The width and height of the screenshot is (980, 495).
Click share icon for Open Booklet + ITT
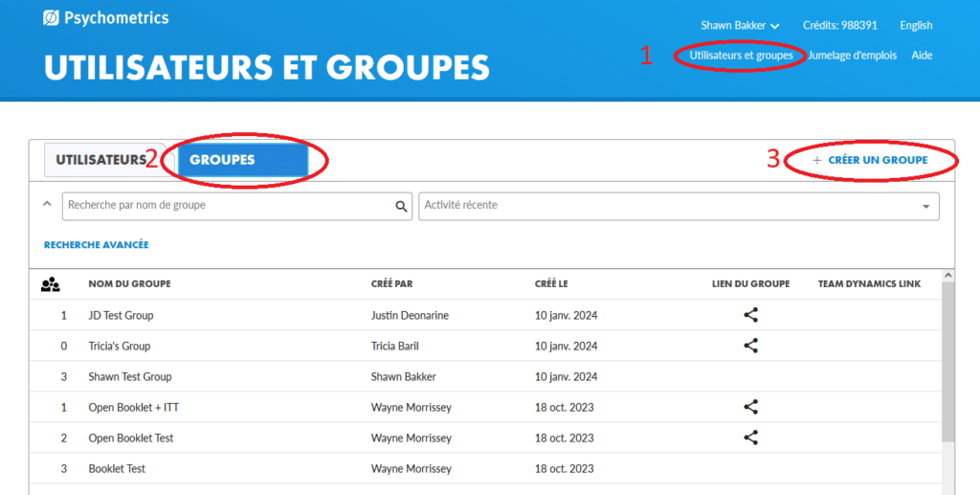(x=750, y=407)
